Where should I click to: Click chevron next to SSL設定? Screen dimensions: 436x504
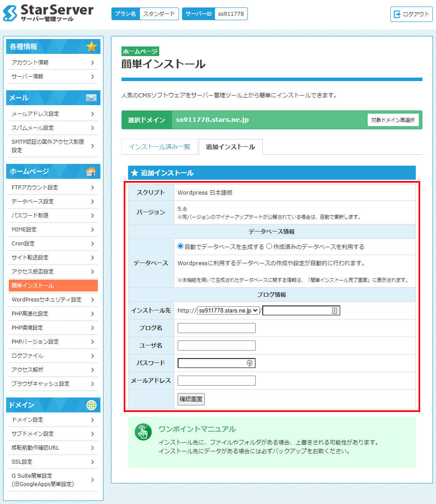click(93, 462)
